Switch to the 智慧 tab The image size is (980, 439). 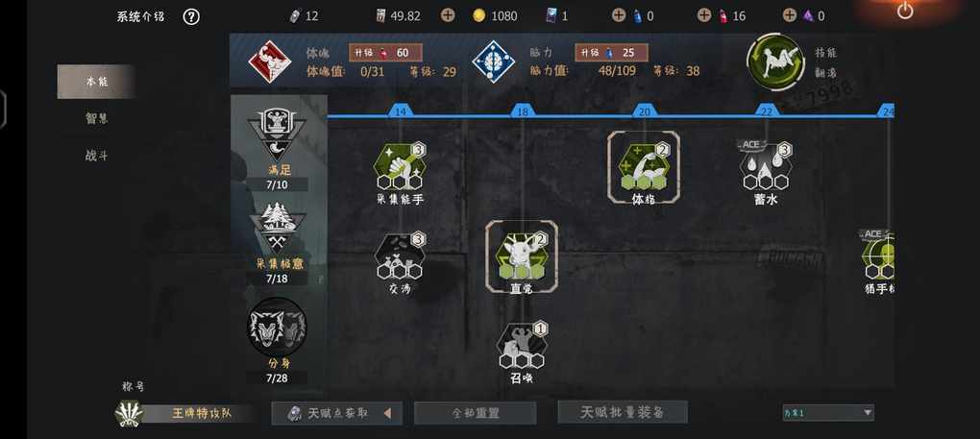96,118
